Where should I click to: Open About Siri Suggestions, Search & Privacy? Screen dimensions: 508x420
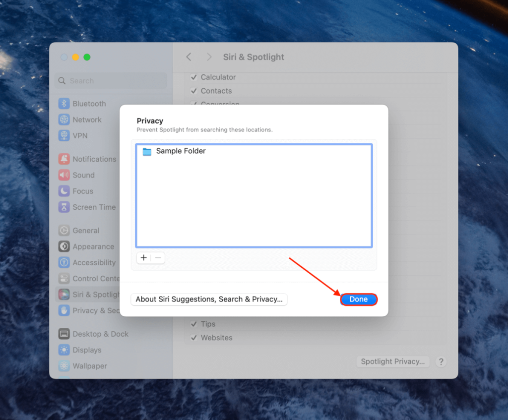(x=209, y=299)
